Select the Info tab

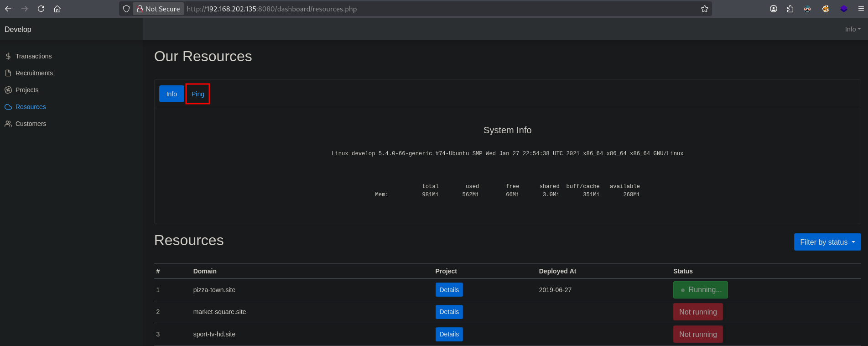[x=172, y=94]
